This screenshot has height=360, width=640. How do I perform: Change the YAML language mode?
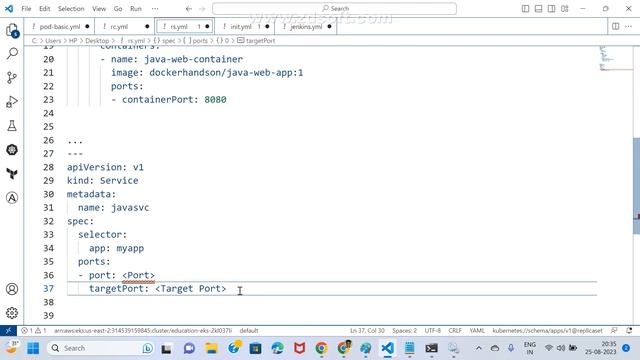coord(477,331)
